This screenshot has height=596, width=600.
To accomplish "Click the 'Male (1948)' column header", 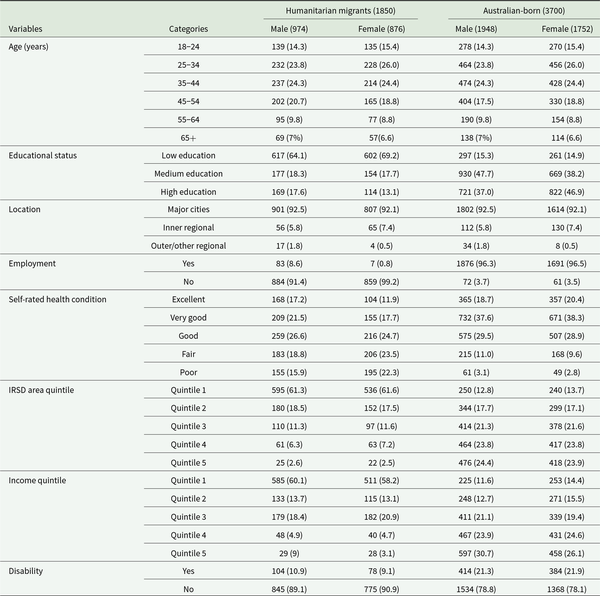I will point(465,28).
